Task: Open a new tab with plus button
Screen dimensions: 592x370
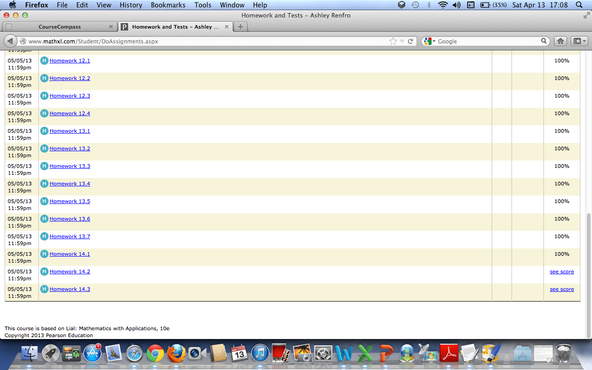Action: coord(240,27)
